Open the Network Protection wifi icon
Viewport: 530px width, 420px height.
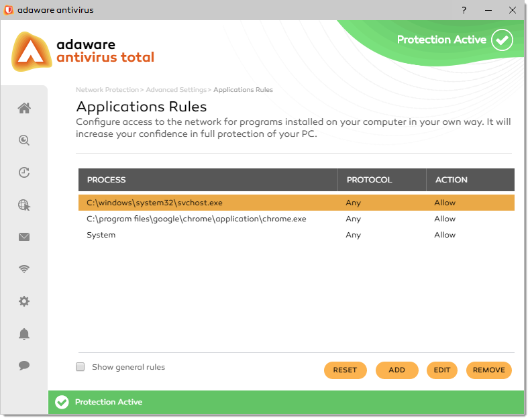(24, 269)
